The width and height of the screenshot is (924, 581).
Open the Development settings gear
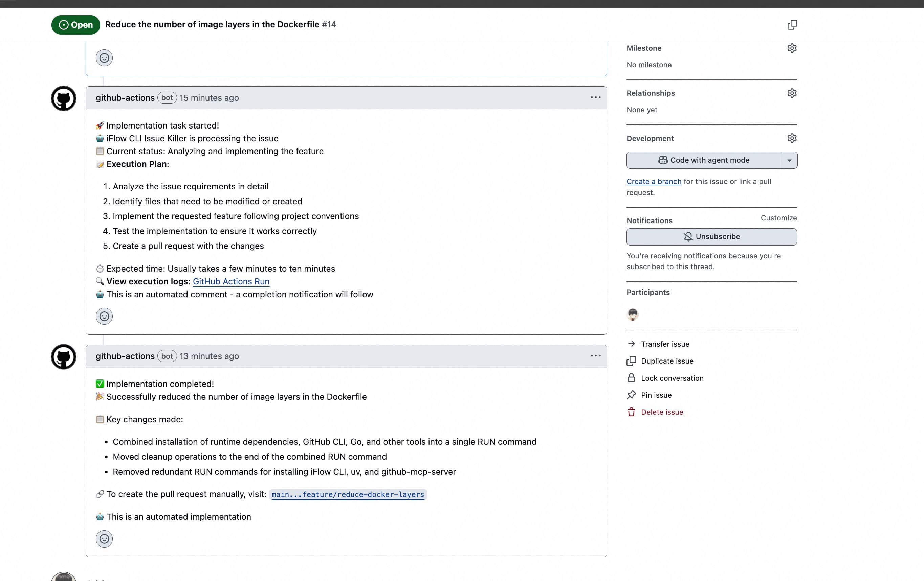[792, 138]
